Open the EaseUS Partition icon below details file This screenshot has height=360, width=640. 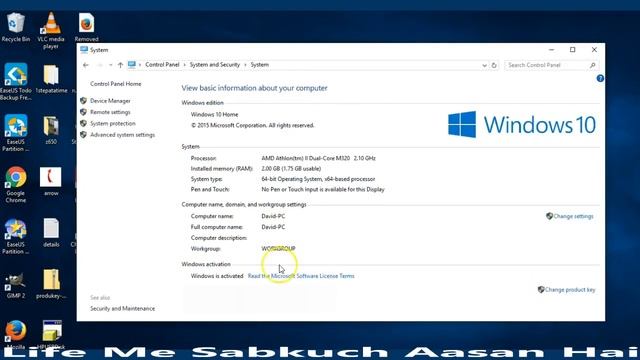[16, 236]
